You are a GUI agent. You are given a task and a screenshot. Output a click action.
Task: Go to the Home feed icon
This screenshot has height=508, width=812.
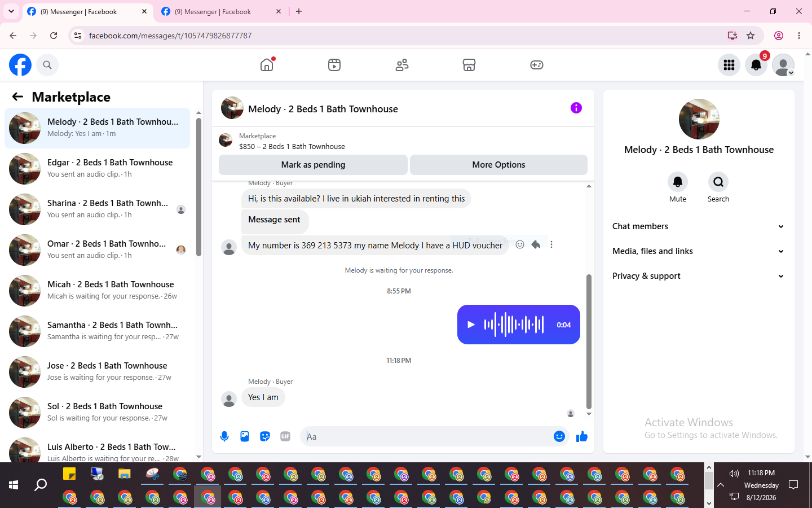click(x=267, y=65)
